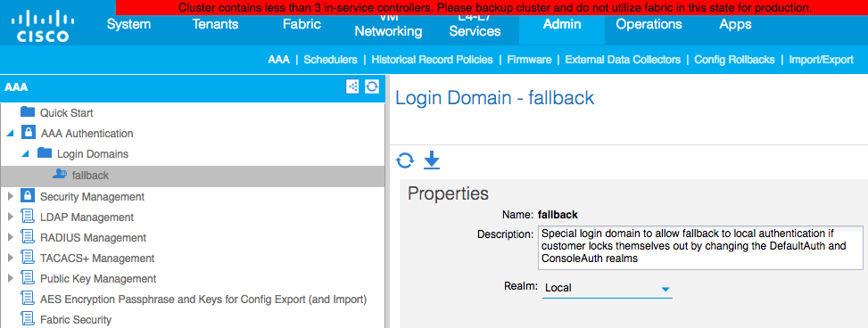Go to External Data Collectors
868x328 pixels.
pyautogui.click(x=623, y=59)
